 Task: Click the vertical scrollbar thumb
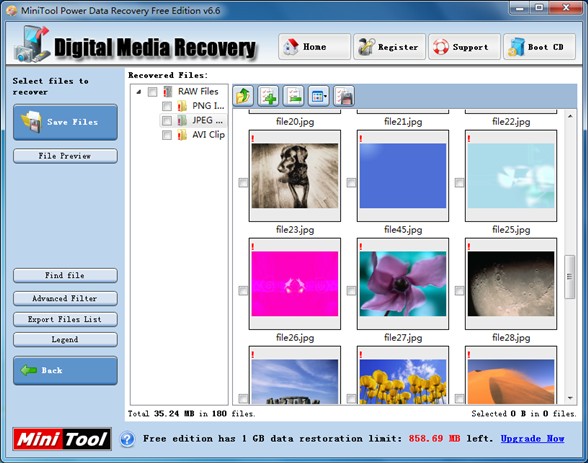point(570,277)
